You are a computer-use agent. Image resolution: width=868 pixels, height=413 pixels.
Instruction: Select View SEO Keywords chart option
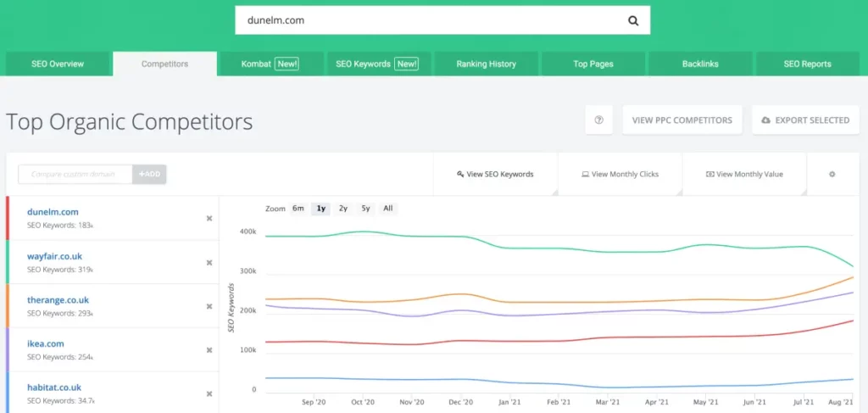495,174
